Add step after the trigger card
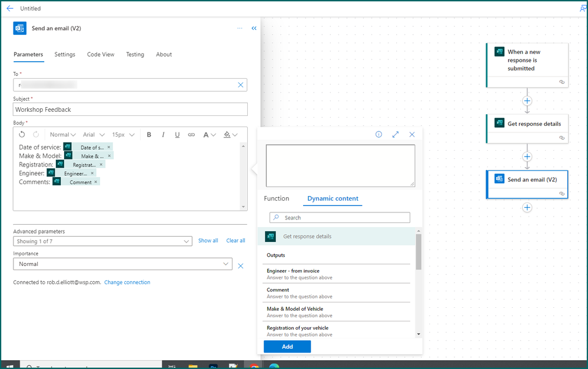Image resolution: width=588 pixels, height=369 pixels. point(527,101)
